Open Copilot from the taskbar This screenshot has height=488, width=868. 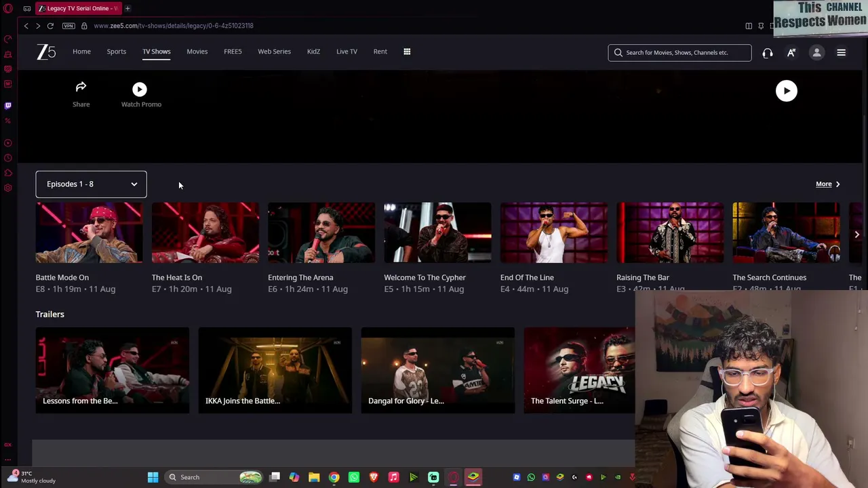point(294,477)
